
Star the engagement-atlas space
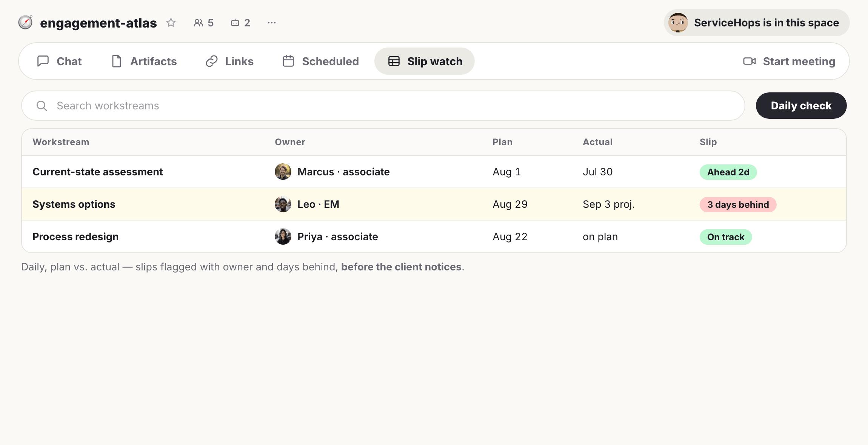coord(171,23)
